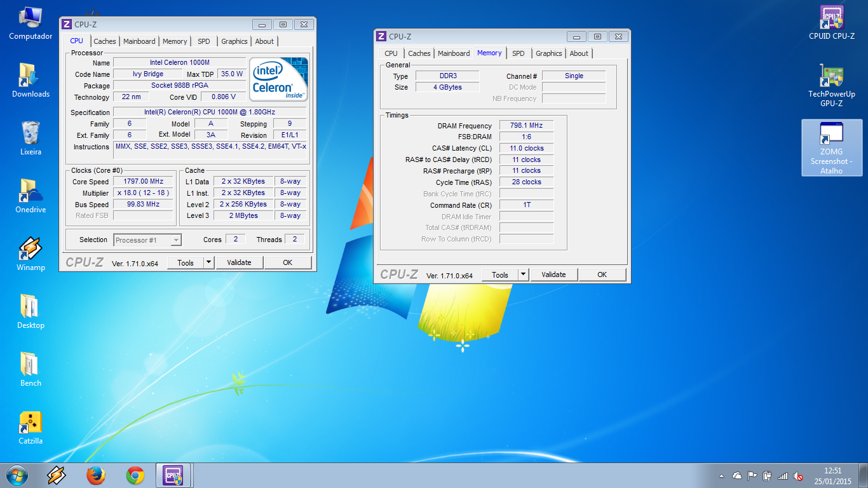Click the Ivy Bridge code name field
The image size is (868, 488).
tap(148, 74)
